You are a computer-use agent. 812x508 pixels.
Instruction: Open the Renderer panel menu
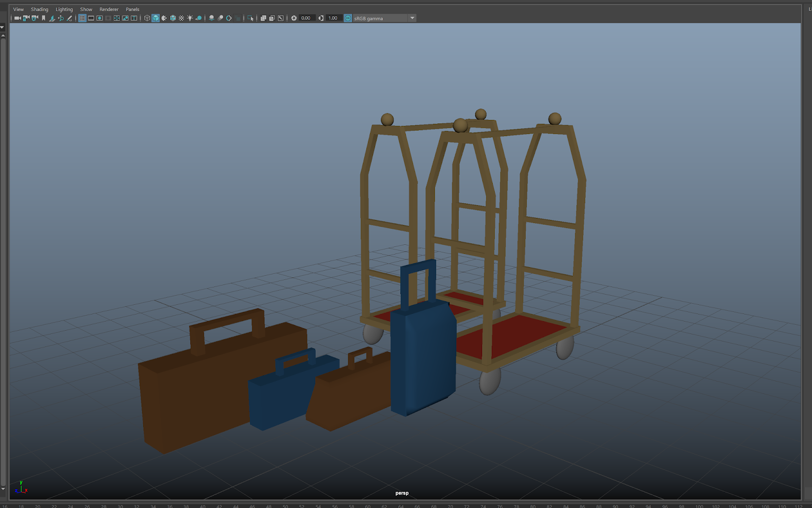[109, 9]
